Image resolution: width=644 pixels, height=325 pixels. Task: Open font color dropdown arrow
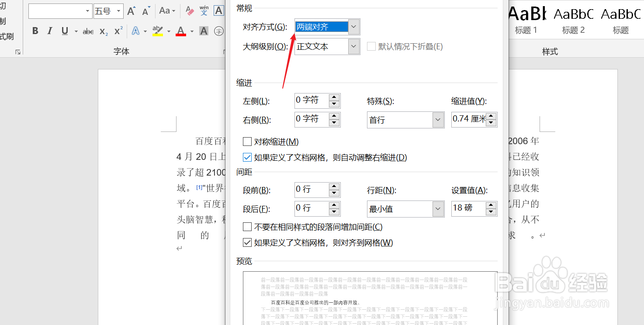[191, 31]
